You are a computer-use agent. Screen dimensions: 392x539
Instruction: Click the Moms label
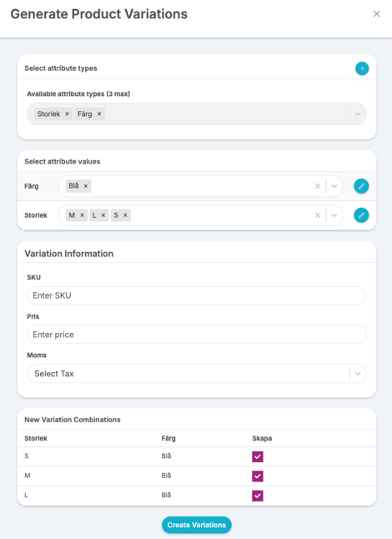(x=37, y=355)
